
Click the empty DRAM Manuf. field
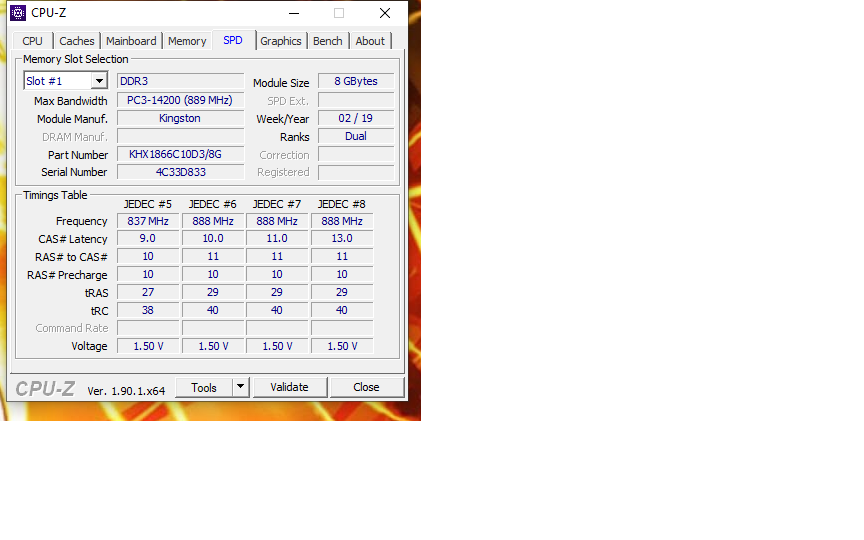[180, 136]
